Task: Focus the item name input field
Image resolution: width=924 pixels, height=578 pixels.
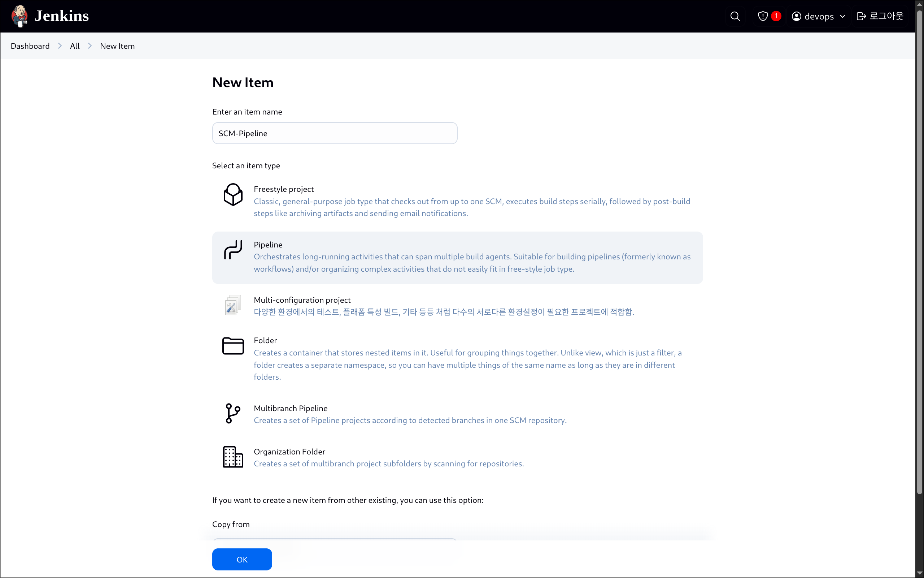Action: [335, 133]
